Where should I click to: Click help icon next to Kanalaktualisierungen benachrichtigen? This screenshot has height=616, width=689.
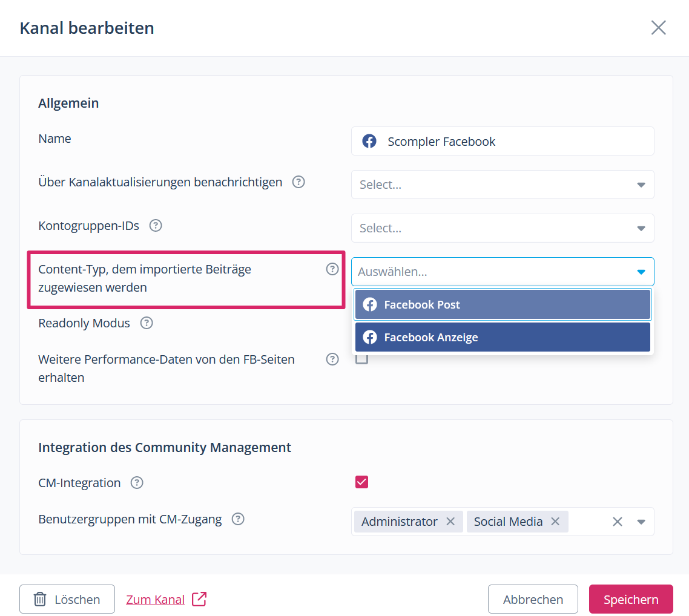point(298,182)
